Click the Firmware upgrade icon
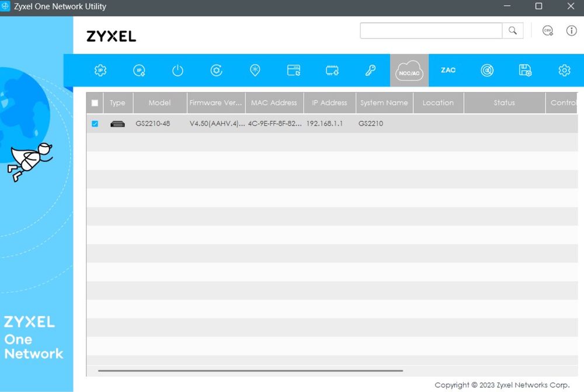 coord(332,70)
